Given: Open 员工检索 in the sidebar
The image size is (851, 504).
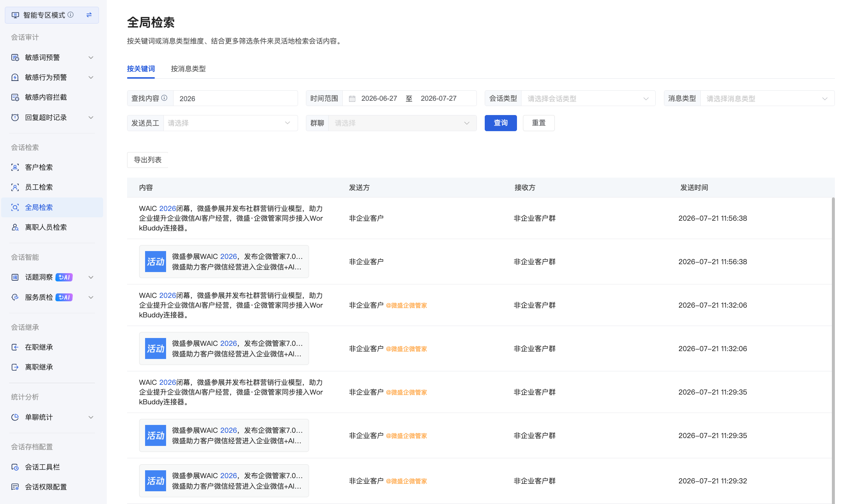Looking at the screenshot, I should [x=52, y=187].
